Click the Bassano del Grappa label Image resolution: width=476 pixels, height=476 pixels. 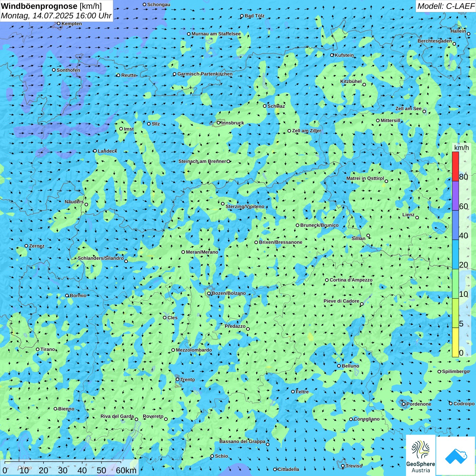click(242, 441)
